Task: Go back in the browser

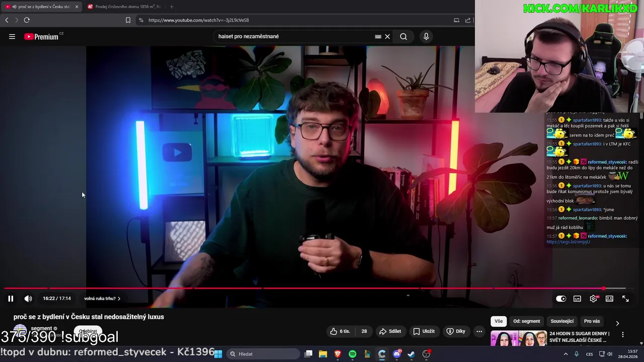Action: coord(7,20)
